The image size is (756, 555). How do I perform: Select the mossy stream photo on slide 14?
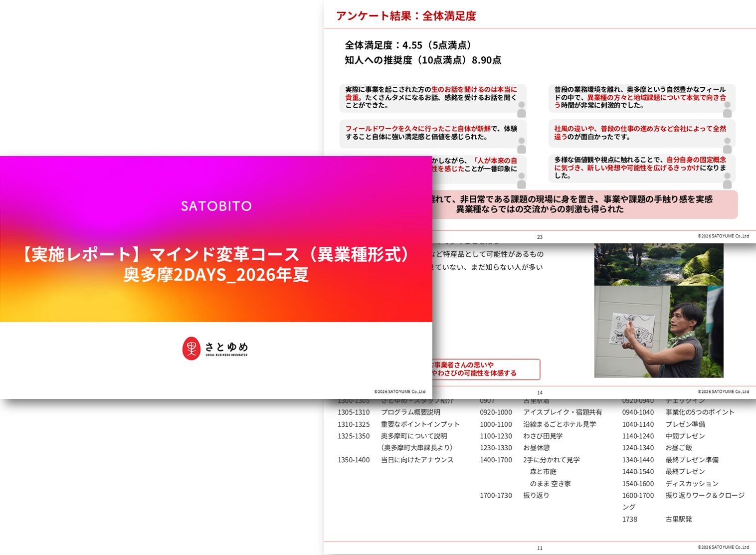(x=659, y=264)
